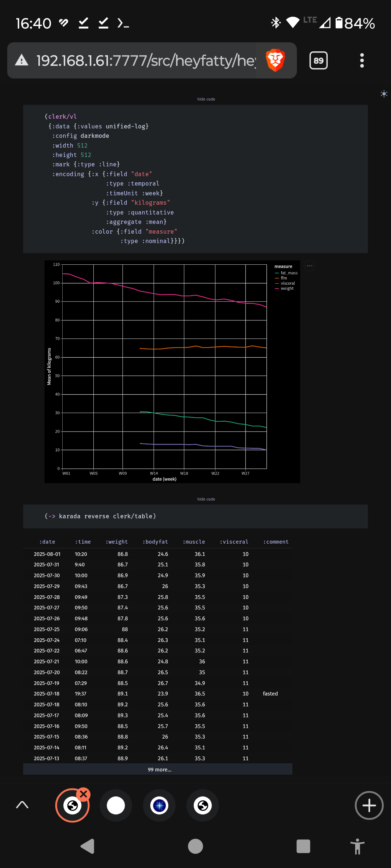Tap the 'measure' legend title

[x=283, y=267]
